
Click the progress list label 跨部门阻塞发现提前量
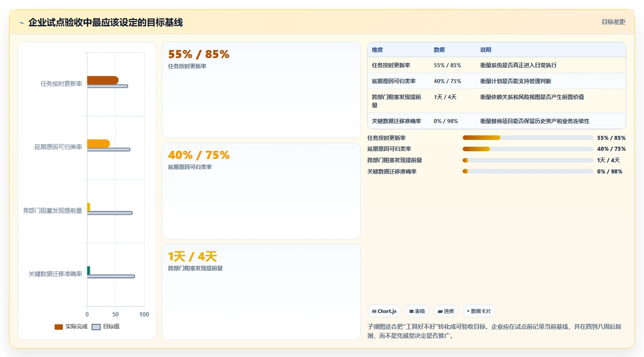pos(394,160)
